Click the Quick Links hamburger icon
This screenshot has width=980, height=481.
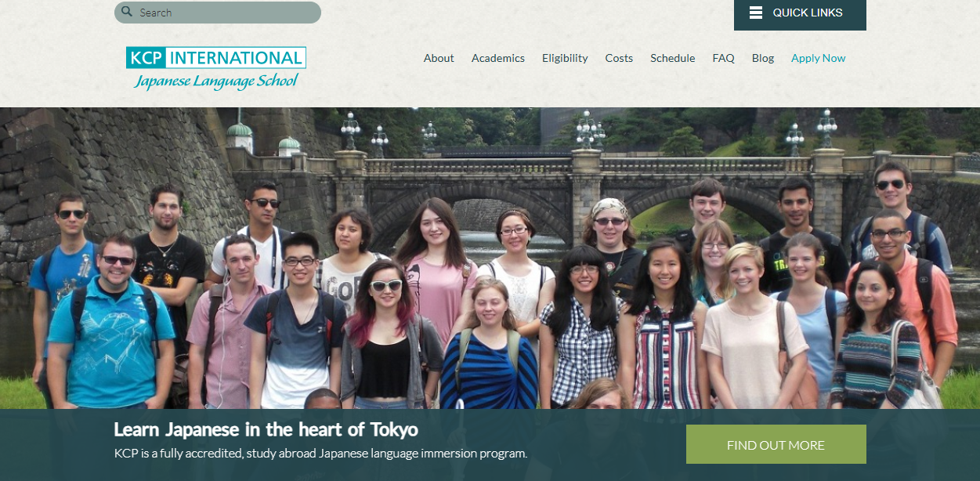[x=756, y=13]
